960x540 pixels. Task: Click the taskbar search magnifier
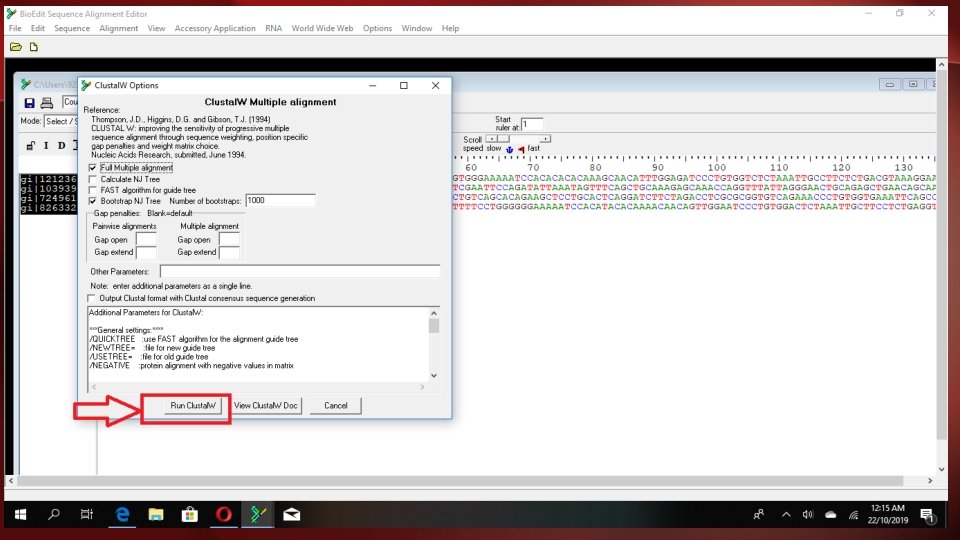pos(54,514)
